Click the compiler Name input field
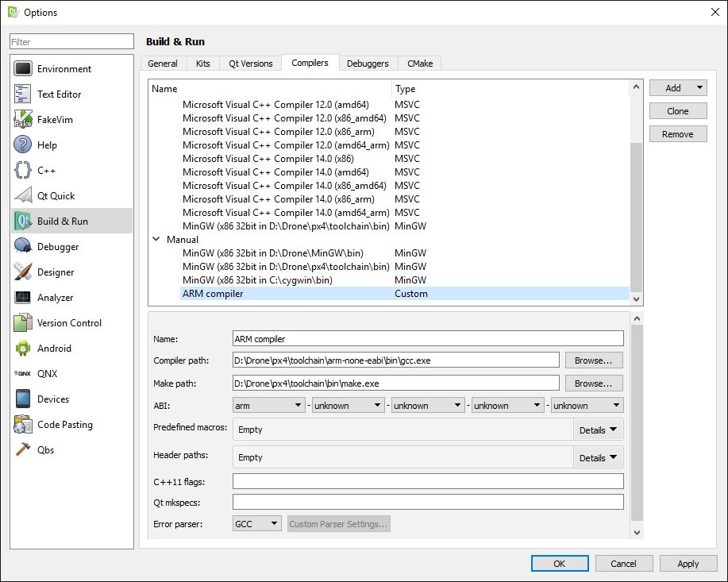Viewport: 728px width, 582px height. click(x=428, y=338)
